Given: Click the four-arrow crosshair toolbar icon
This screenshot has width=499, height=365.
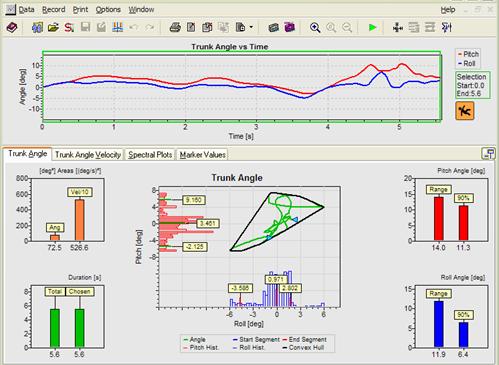Looking at the screenshot, I should pos(398,27).
